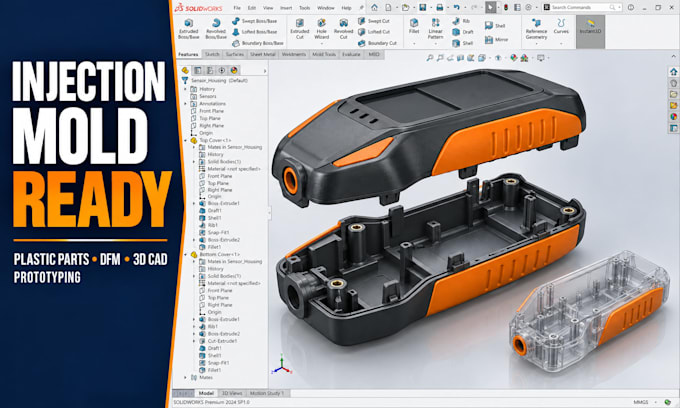Switch to the Sheet Metal tab
Image resolution: width=680 pixels, height=408 pixels.
(x=263, y=54)
